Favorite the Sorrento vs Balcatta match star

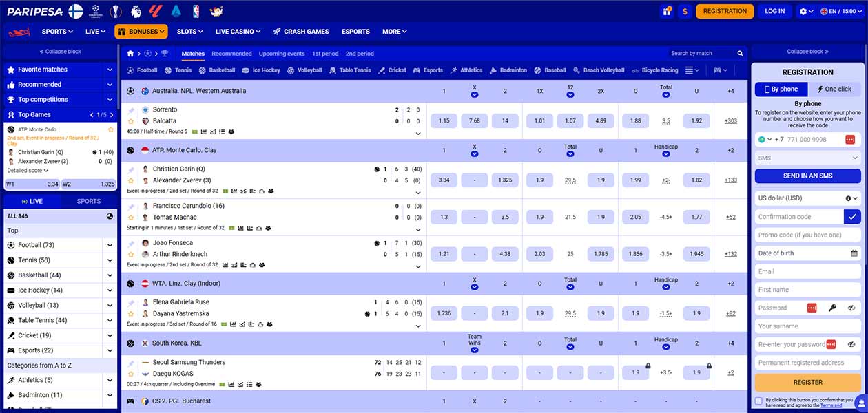click(131, 121)
